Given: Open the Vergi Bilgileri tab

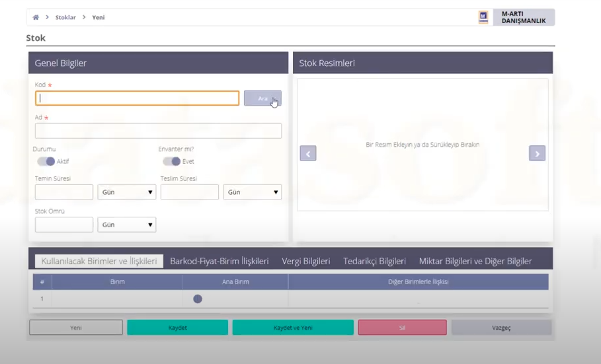Looking at the screenshot, I should 305,261.
